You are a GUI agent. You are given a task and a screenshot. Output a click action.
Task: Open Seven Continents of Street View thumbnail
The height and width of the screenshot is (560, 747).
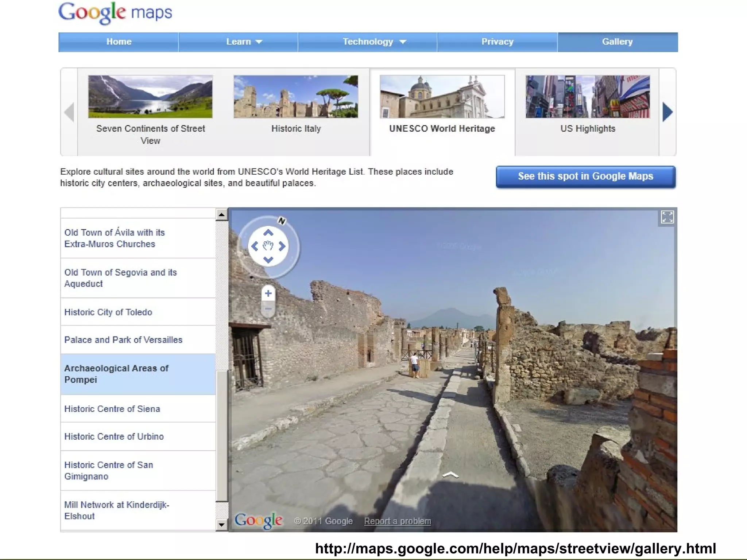tap(150, 97)
